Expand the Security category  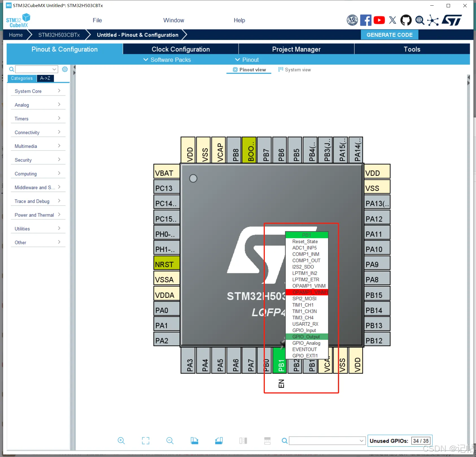pyautogui.click(x=38, y=160)
